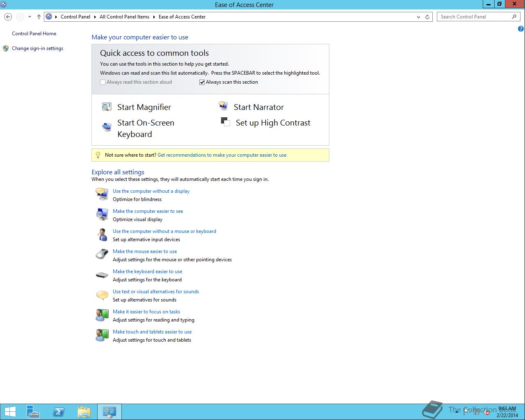Open 'Use the computer without a mouse or keyboard' link
The image size is (525, 420).
point(164,231)
